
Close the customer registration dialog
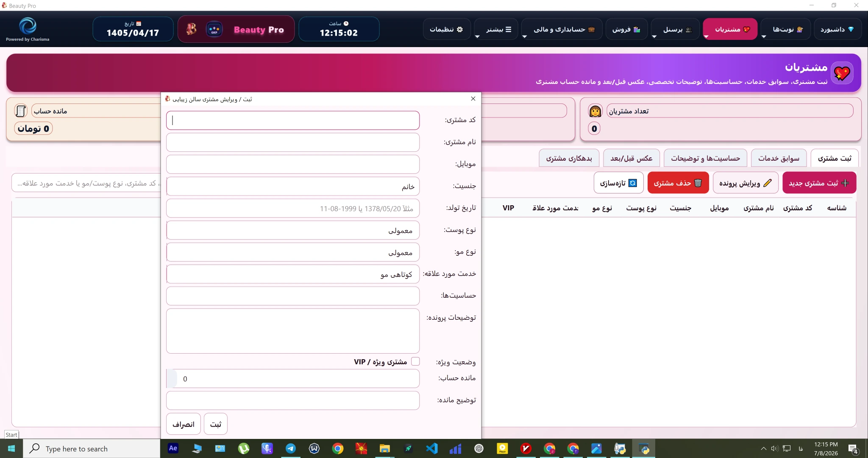(473, 98)
